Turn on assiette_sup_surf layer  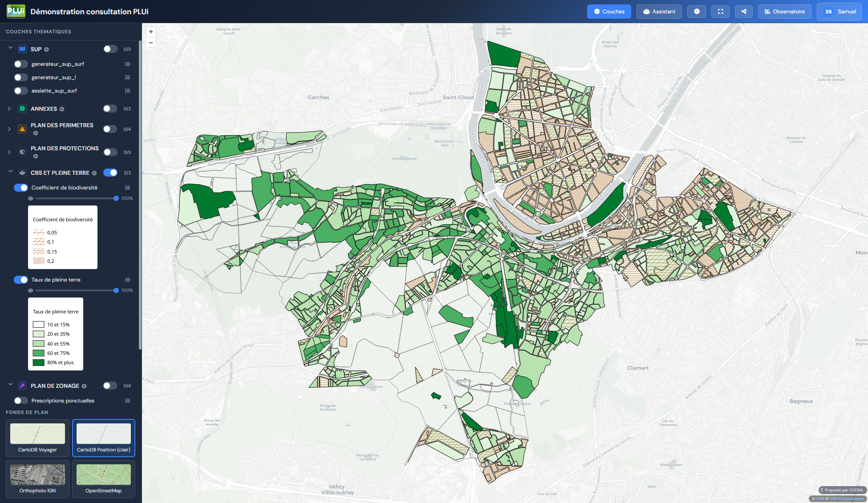[21, 91]
